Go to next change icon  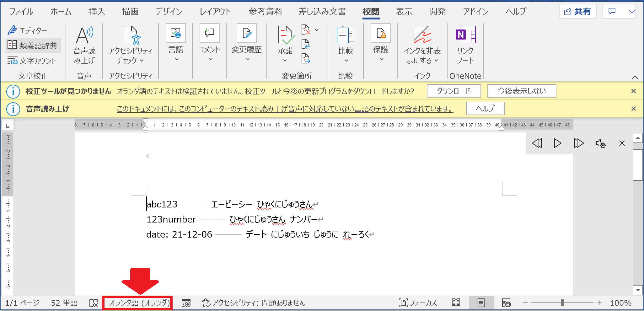[306, 59]
